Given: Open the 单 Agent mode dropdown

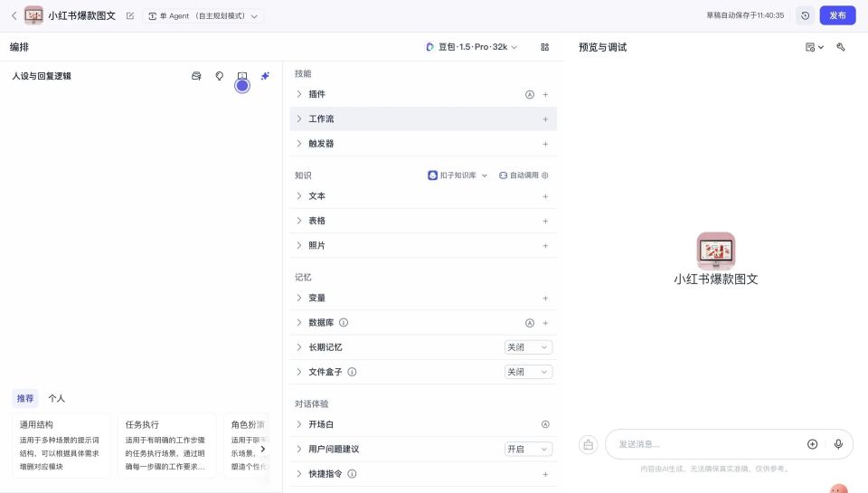Looking at the screenshot, I should click(x=203, y=16).
